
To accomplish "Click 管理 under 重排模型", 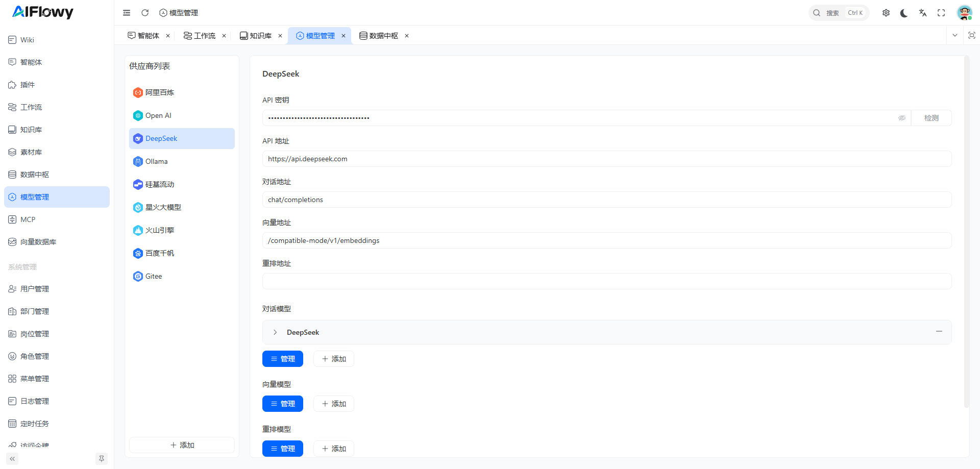I will pyautogui.click(x=283, y=449).
